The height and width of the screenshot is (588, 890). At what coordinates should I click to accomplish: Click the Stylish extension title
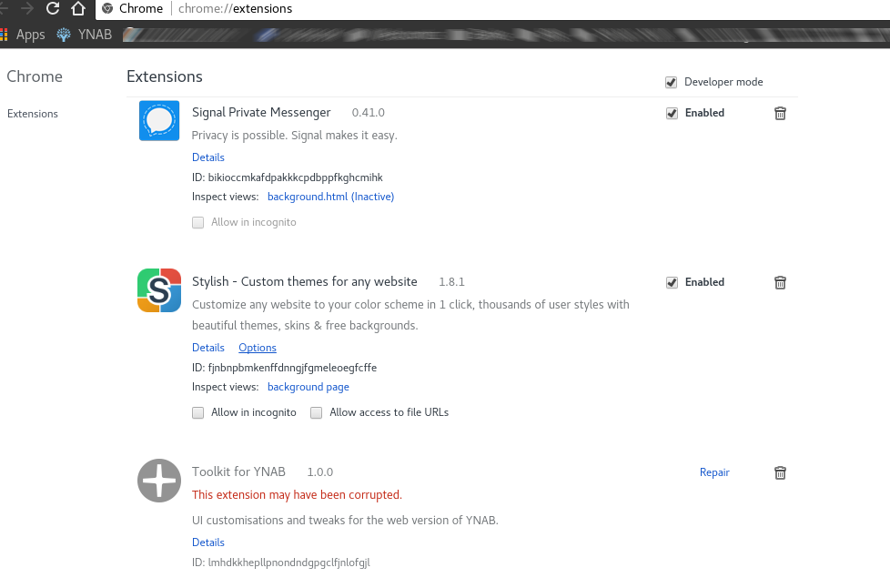coord(304,281)
